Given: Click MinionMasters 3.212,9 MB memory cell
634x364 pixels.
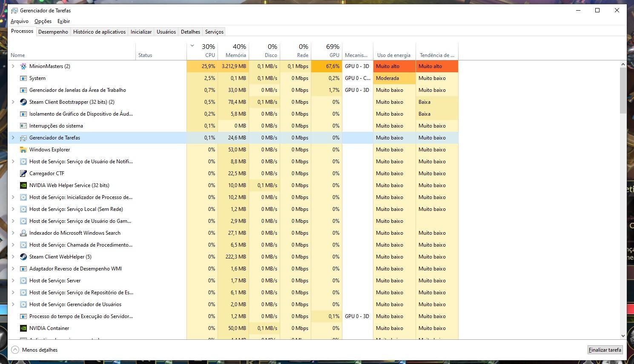Looking at the screenshot, I should click(233, 66).
